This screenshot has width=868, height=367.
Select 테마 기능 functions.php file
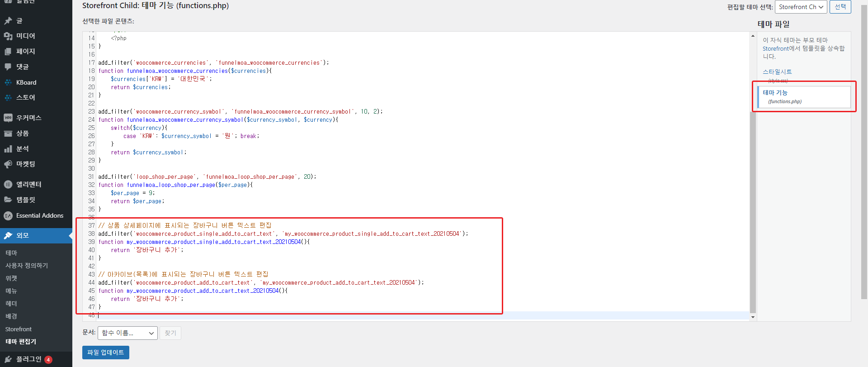775,93
